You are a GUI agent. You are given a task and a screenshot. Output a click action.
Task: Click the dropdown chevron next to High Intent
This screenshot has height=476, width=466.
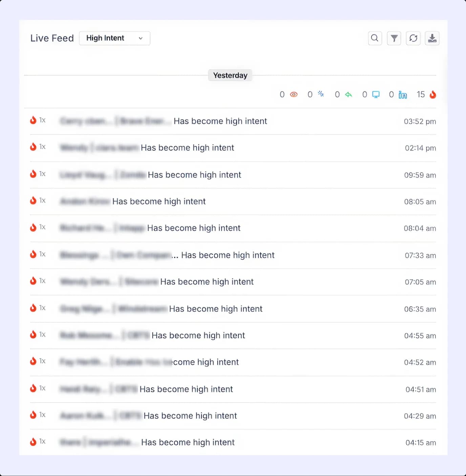pos(141,38)
